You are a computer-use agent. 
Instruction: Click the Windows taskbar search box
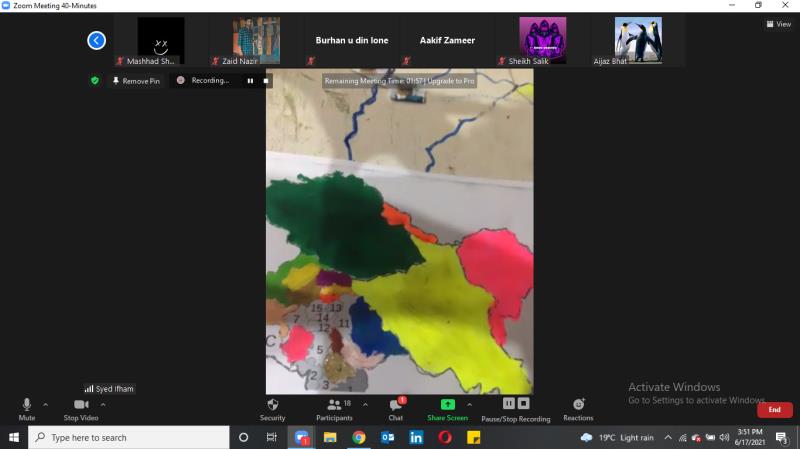128,438
